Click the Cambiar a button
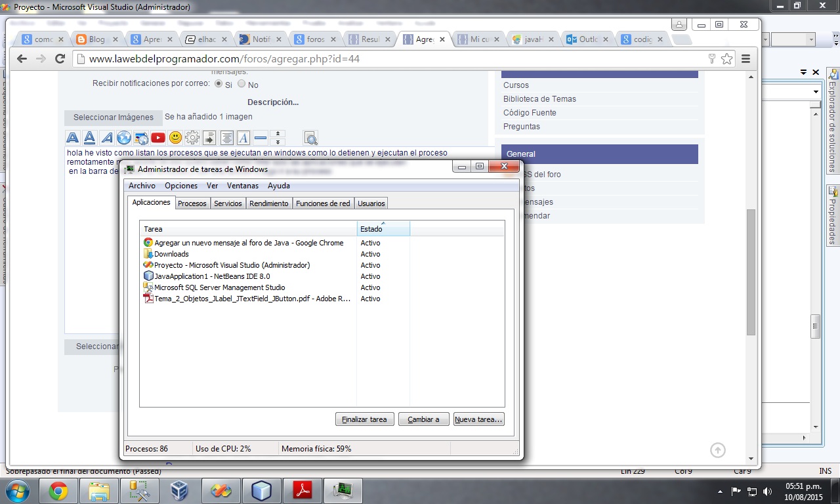Image resolution: width=840 pixels, height=504 pixels. [x=423, y=419]
